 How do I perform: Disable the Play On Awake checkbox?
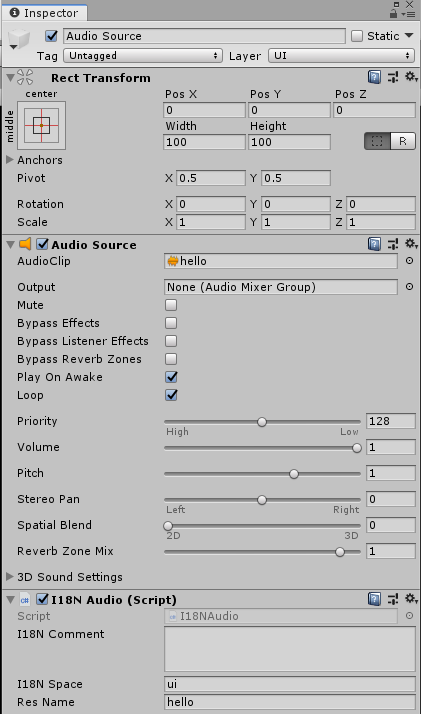point(171,377)
